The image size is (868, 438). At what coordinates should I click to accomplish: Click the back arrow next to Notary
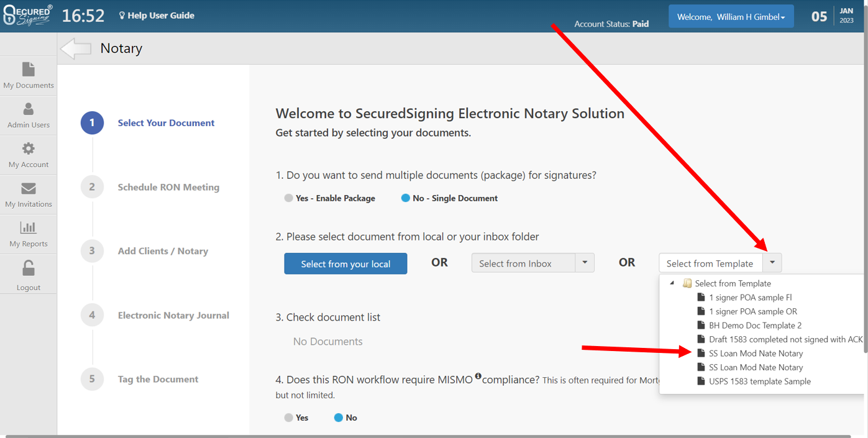click(76, 48)
